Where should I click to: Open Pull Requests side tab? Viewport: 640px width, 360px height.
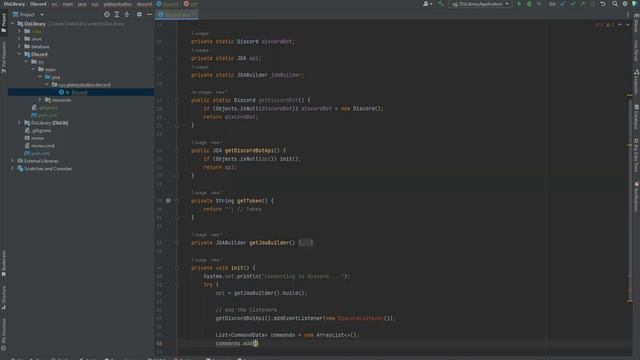pyautogui.click(x=4, y=57)
